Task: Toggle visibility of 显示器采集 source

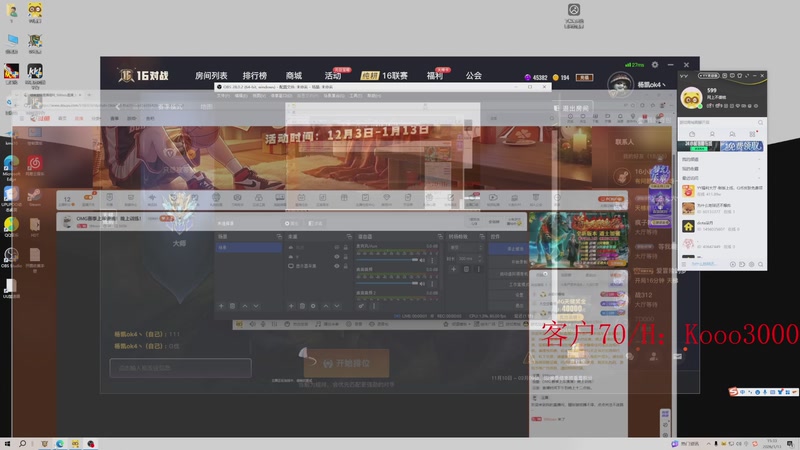Action: click(337, 266)
